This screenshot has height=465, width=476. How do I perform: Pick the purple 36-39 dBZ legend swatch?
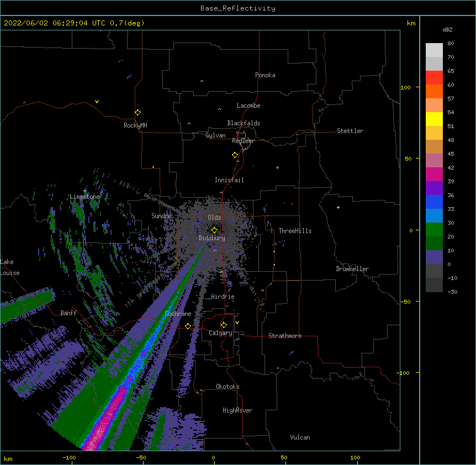pos(434,188)
